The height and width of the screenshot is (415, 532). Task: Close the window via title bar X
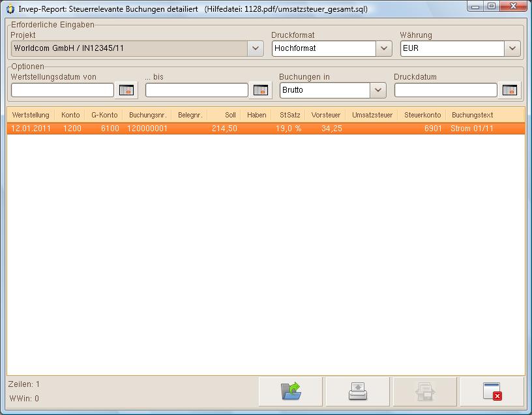click(x=513, y=7)
